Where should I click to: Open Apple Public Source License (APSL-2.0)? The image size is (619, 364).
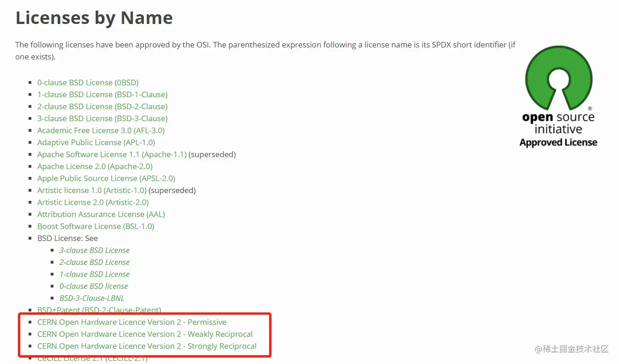tap(106, 178)
